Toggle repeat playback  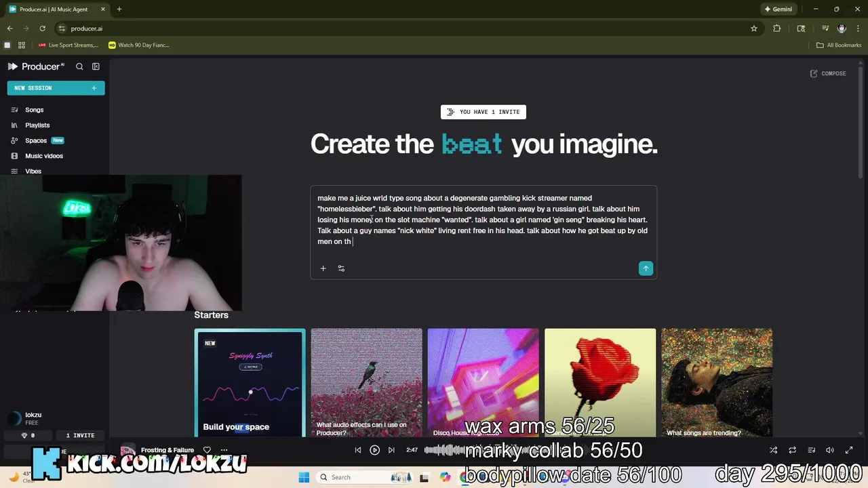pyautogui.click(x=792, y=450)
